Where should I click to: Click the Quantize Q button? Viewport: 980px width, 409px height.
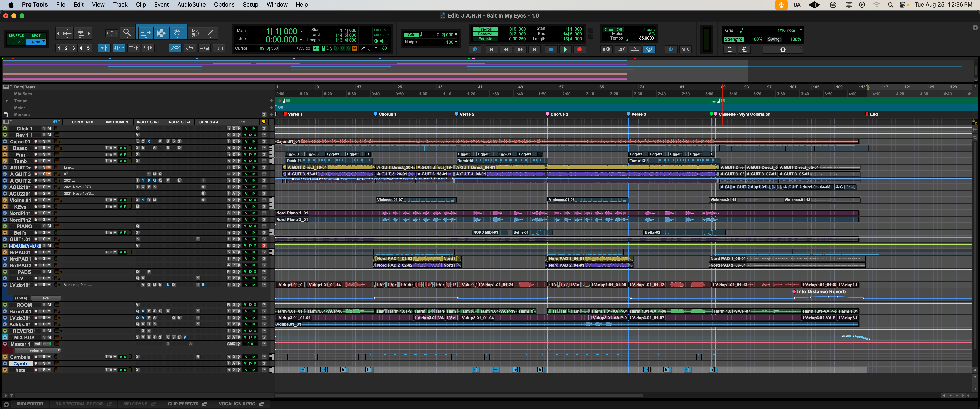[729, 50]
